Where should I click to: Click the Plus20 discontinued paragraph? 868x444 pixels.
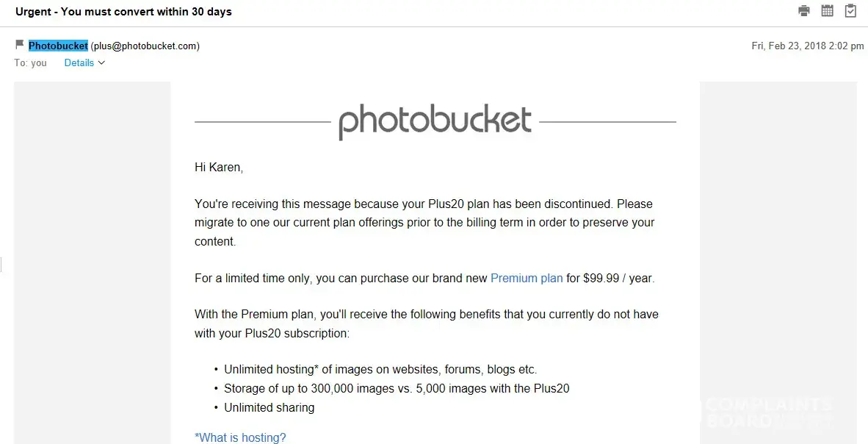pos(424,222)
